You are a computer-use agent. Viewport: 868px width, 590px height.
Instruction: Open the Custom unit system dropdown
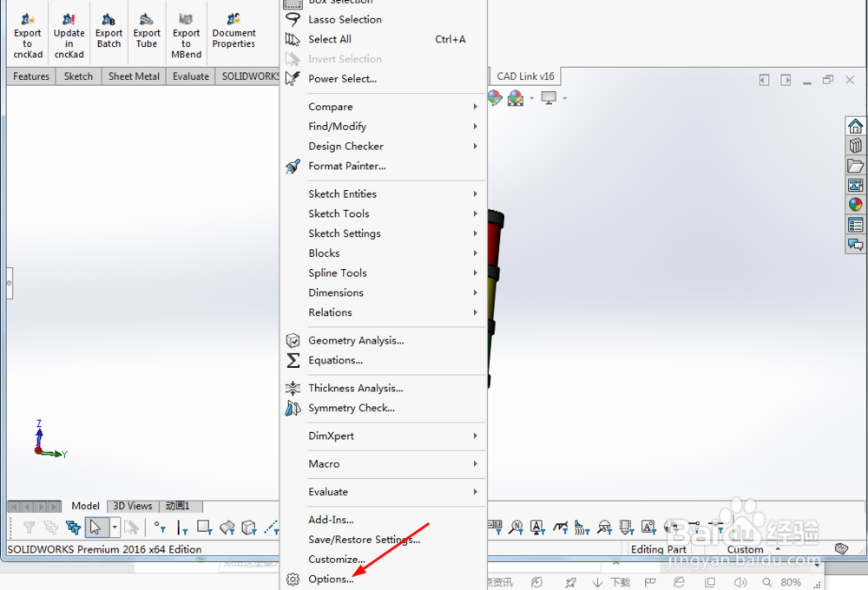(x=753, y=549)
